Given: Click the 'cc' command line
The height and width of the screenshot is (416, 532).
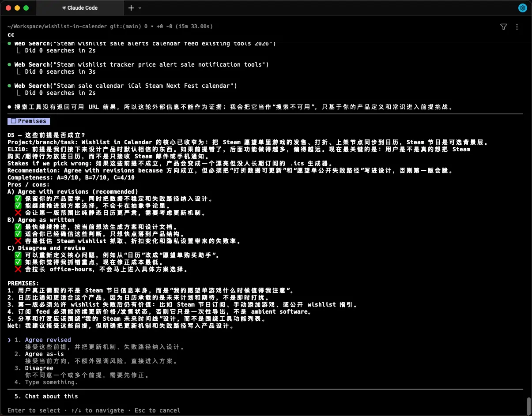Looking at the screenshot, I should pos(11,34).
